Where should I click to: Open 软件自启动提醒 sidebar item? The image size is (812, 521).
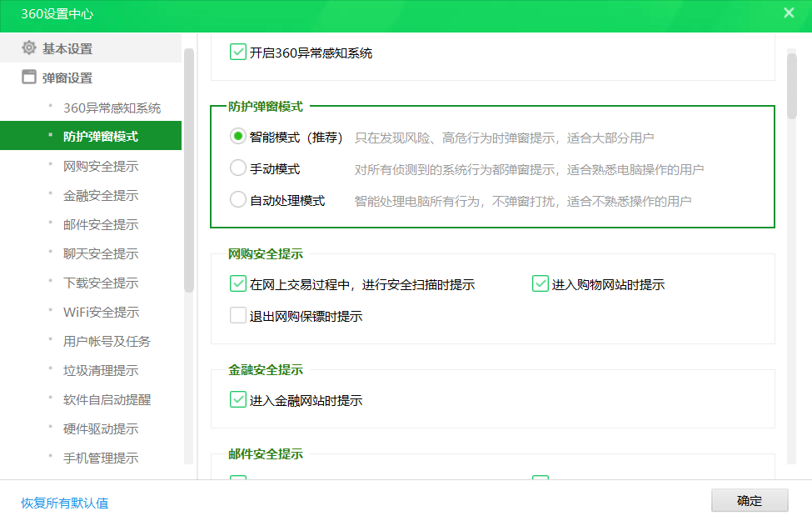click(x=107, y=399)
